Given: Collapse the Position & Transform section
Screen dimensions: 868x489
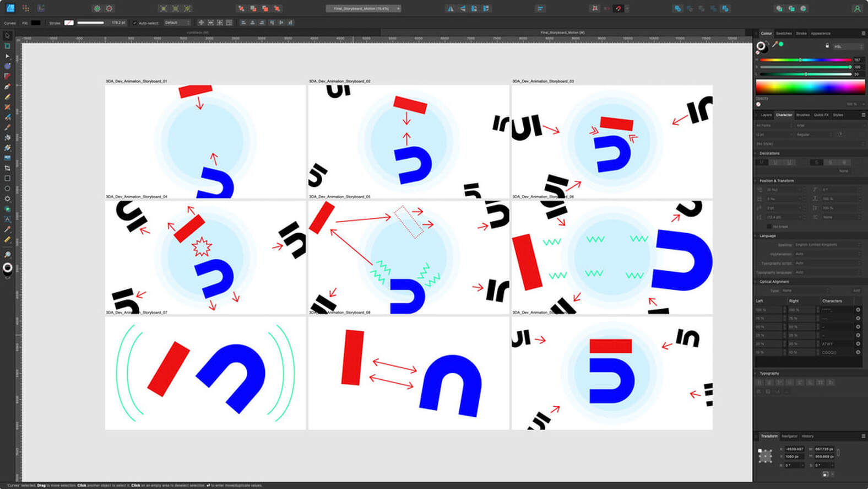Looking at the screenshot, I should coord(756,181).
